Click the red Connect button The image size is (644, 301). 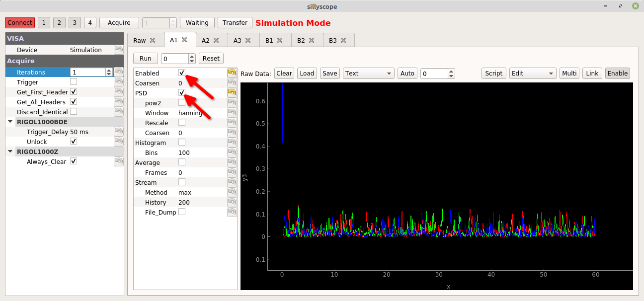20,23
